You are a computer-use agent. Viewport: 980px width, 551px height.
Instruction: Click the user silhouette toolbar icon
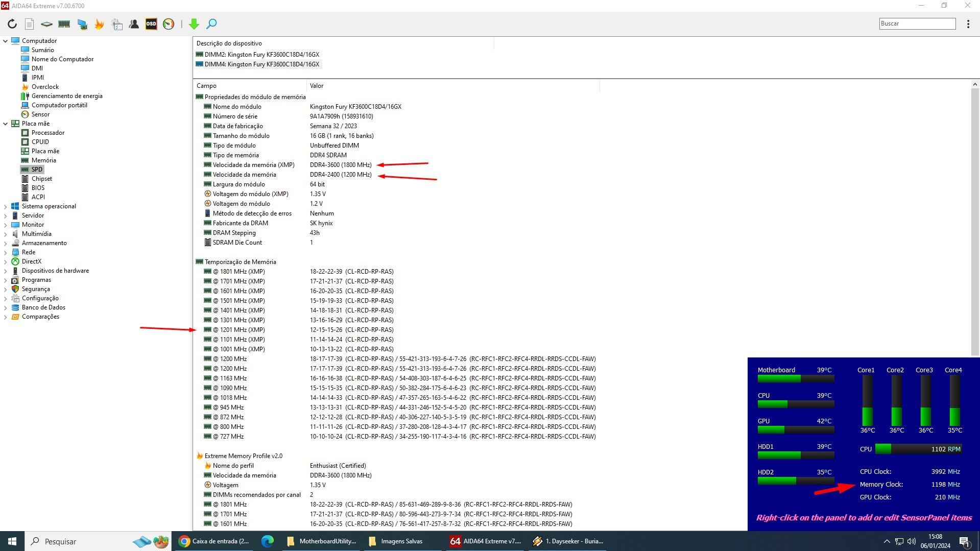(134, 24)
